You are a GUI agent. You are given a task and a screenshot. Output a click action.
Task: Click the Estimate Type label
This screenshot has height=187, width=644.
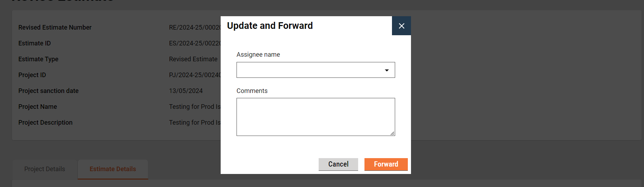[x=38, y=59]
